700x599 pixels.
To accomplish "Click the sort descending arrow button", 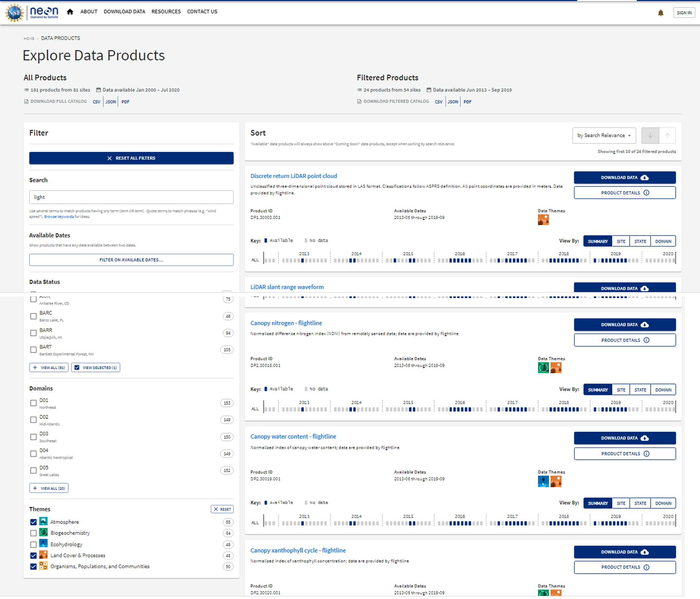I will coord(650,136).
